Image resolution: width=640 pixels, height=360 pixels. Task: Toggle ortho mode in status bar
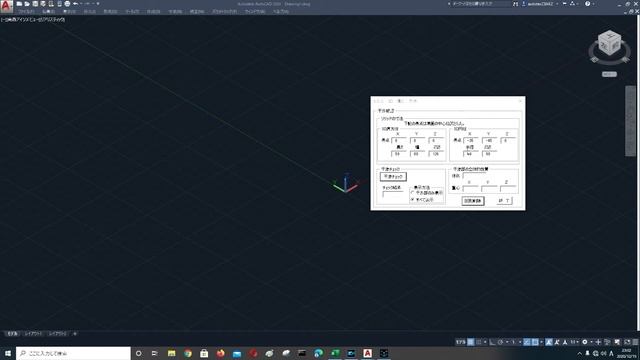pyautogui.click(x=492, y=342)
